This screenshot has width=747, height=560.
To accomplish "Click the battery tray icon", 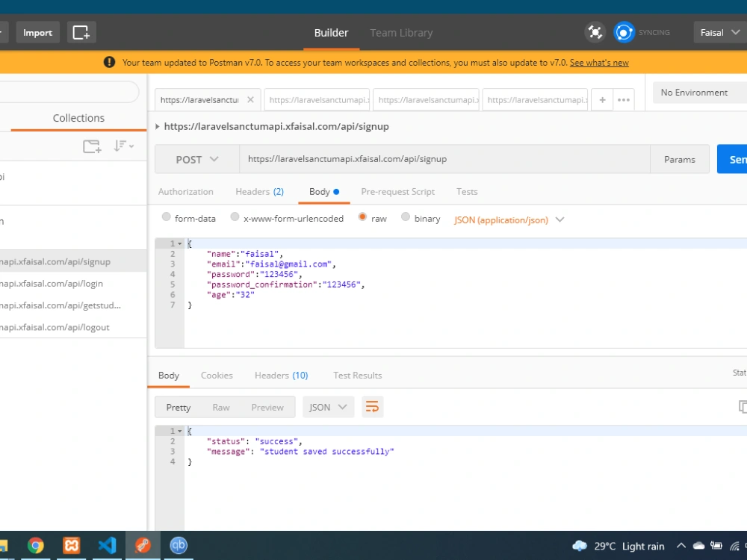I will pyautogui.click(x=716, y=546).
